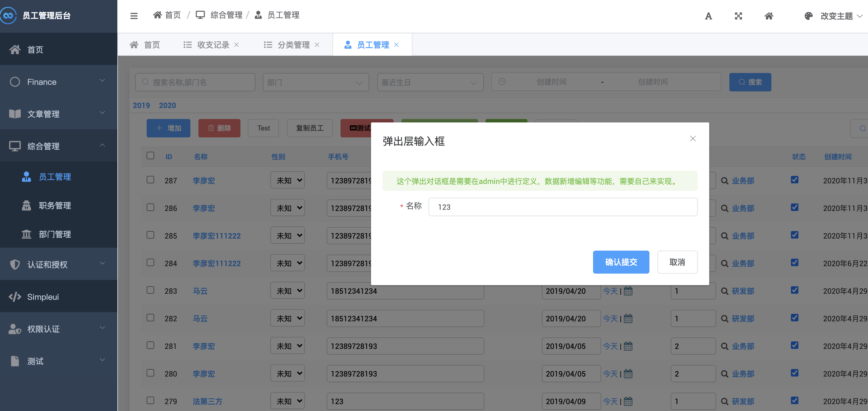Click the shield icon beside 认证和授权
The width and height of the screenshot is (868, 411).
coord(15,265)
